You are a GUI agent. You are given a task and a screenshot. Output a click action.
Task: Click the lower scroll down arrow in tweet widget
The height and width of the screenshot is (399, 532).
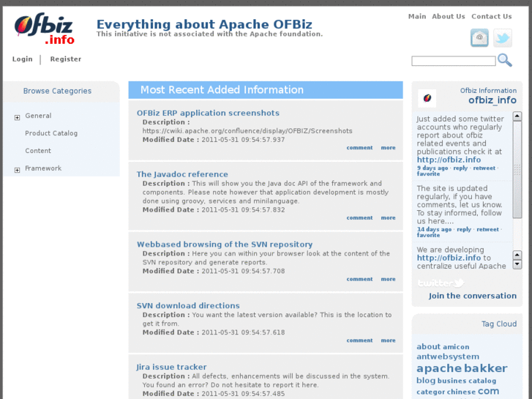point(517,264)
